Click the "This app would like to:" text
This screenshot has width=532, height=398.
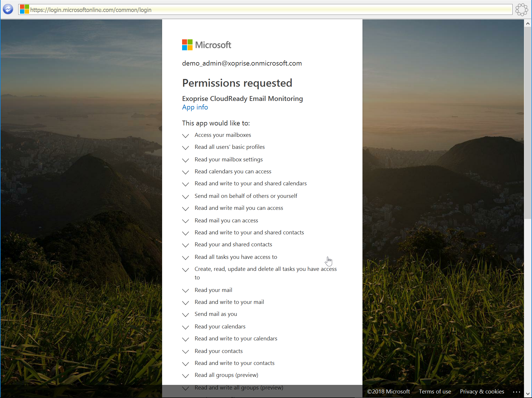[x=216, y=123]
